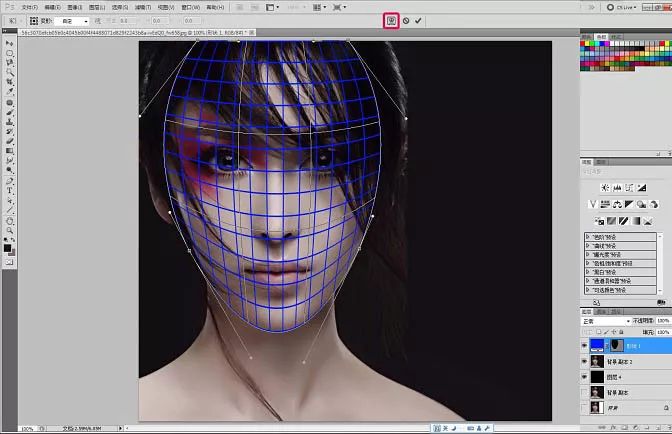Open the 图像(I) menu
The height and width of the screenshot is (434, 672).
coord(75,7)
